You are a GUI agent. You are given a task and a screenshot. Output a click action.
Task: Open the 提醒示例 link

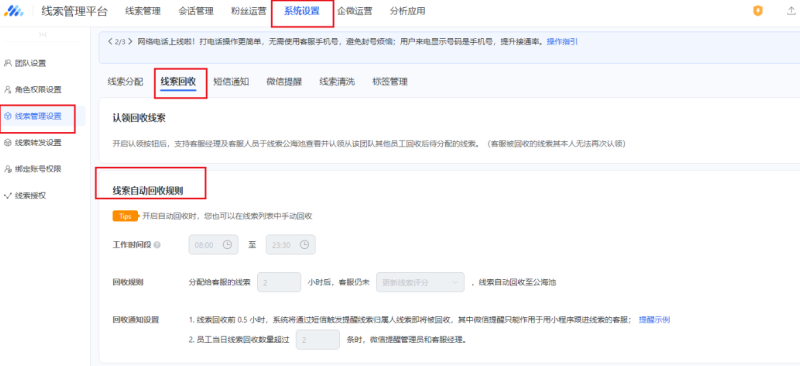655,320
